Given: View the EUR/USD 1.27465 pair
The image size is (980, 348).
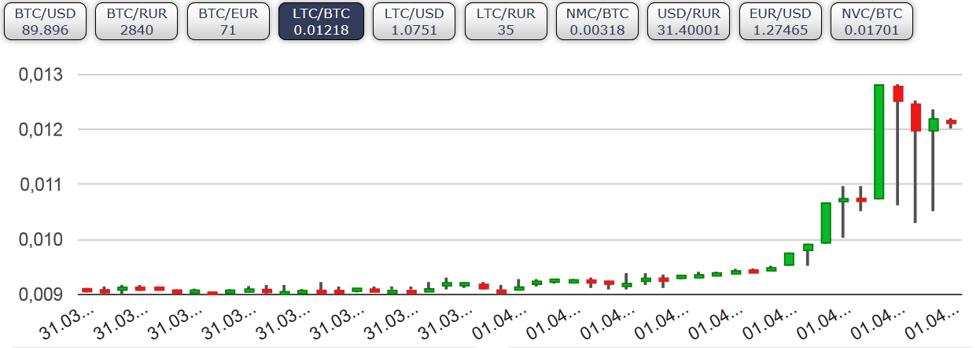Looking at the screenshot, I should [x=780, y=21].
